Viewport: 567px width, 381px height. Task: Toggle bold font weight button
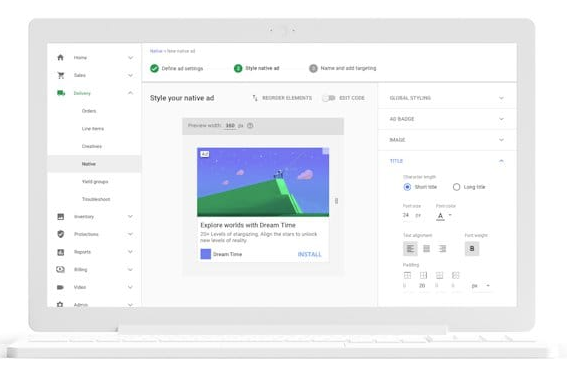[472, 249]
